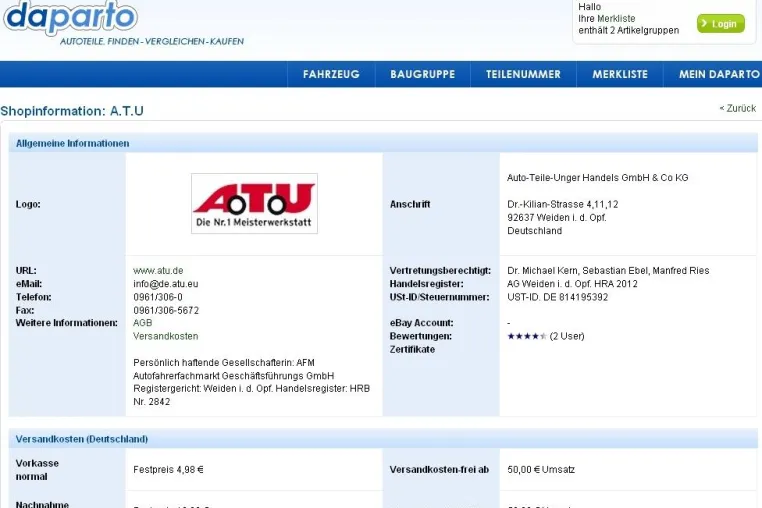
Task: Click the '(2 User)' rating text
Action: click(567, 336)
